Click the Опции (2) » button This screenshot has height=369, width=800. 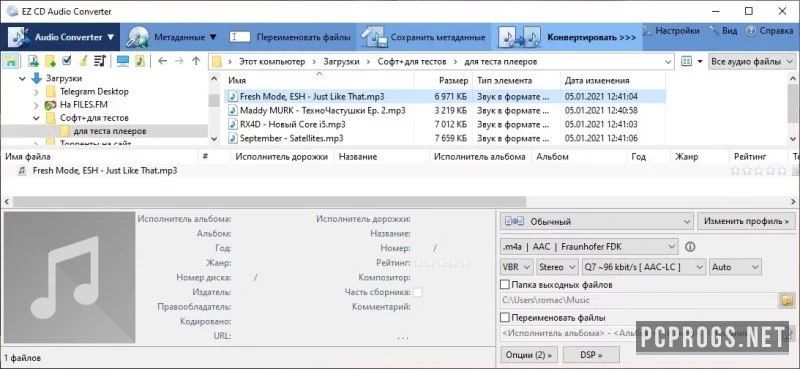pos(529,355)
